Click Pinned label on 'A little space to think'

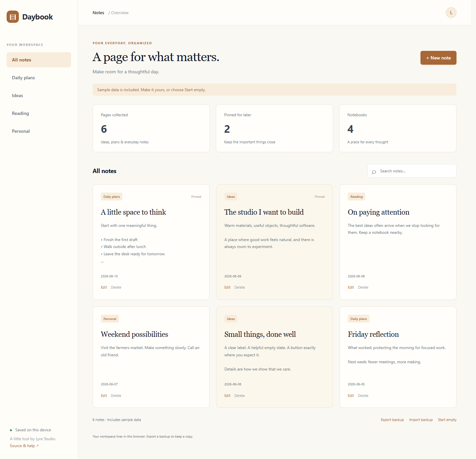(196, 197)
